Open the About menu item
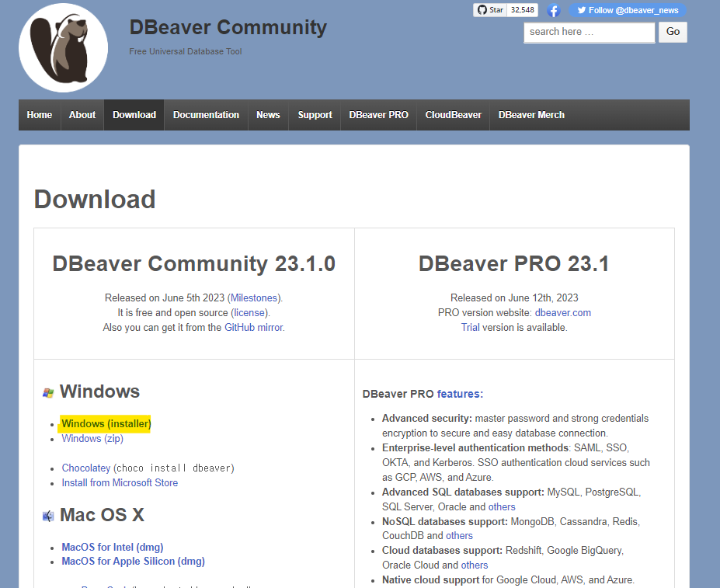 coord(82,115)
